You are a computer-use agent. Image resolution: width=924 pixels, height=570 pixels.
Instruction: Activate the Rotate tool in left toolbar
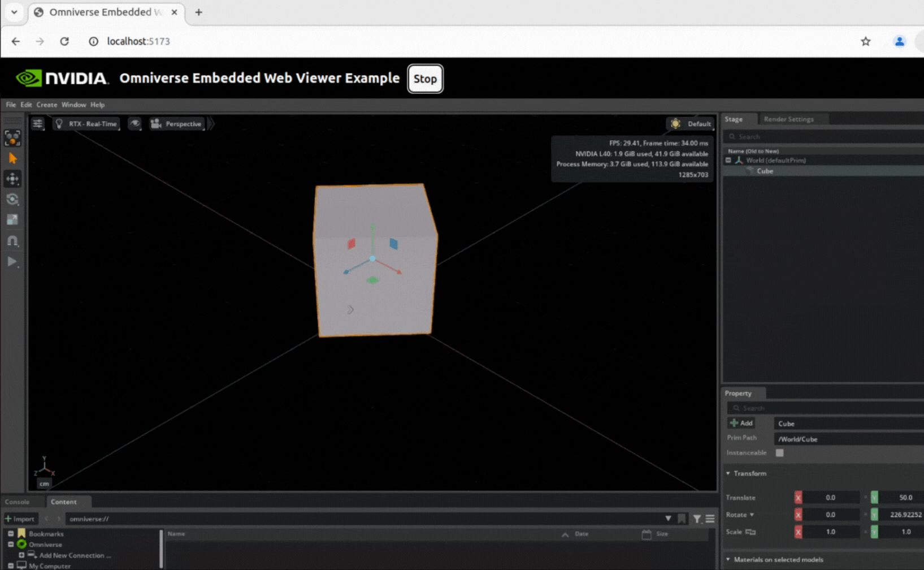click(12, 200)
